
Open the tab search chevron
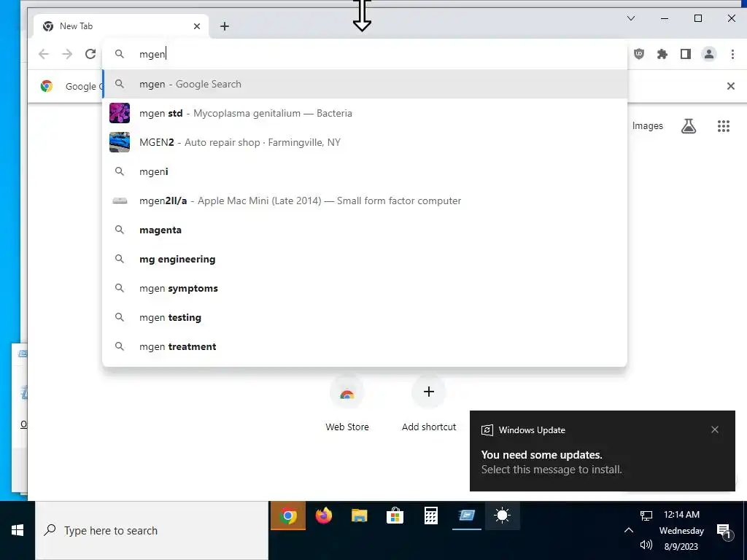click(x=631, y=18)
